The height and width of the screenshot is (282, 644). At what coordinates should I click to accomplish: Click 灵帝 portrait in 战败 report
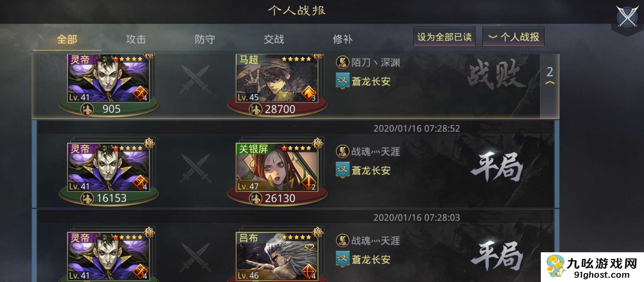pos(108,78)
